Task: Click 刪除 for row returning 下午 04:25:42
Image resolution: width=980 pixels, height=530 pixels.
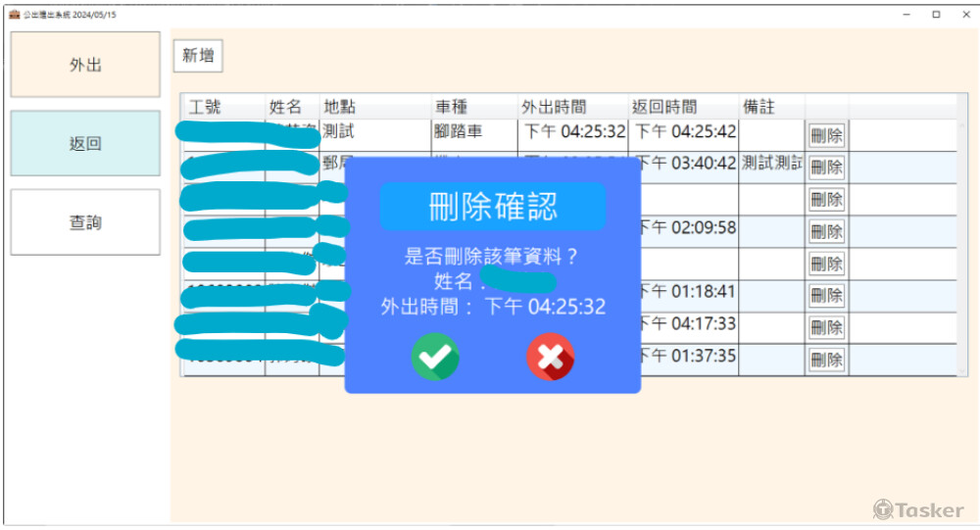Action: tap(826, 135)
